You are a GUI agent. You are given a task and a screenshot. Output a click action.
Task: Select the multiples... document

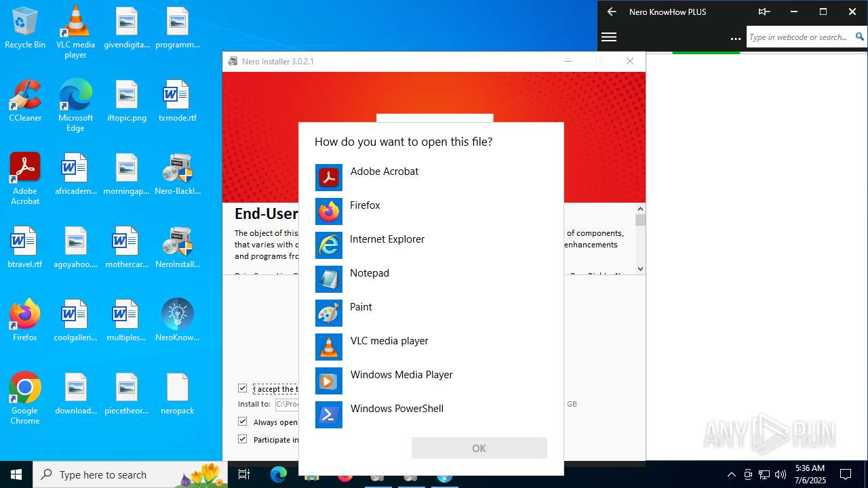[127, 320]
